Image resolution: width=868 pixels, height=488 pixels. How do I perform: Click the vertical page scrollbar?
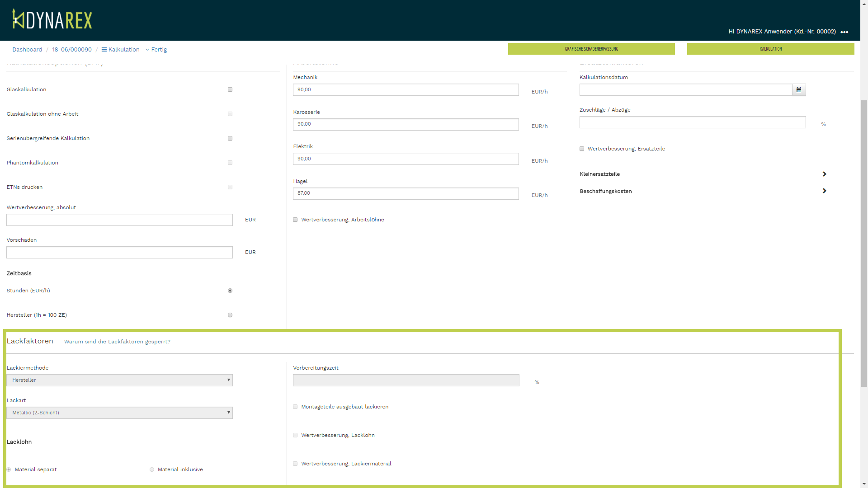coord(864,244)
